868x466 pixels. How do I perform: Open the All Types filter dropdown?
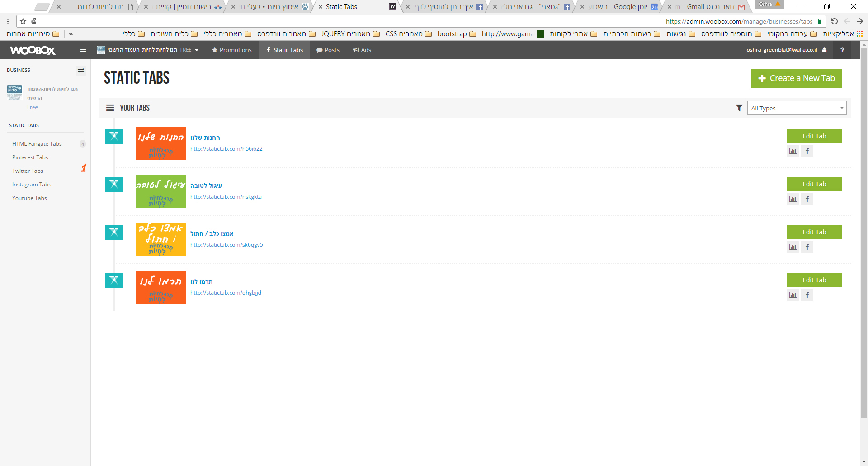[797, 108]
